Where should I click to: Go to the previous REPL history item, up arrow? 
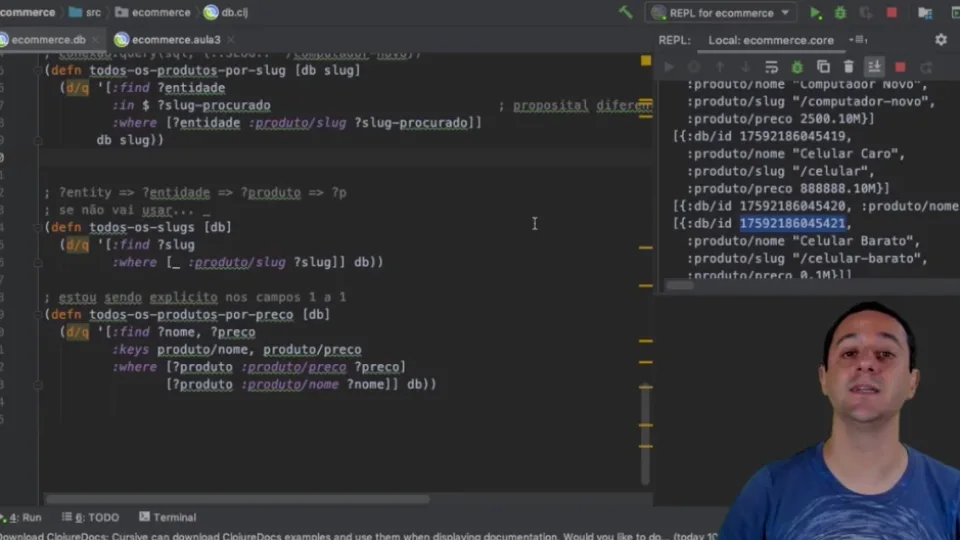coord(720,67)
